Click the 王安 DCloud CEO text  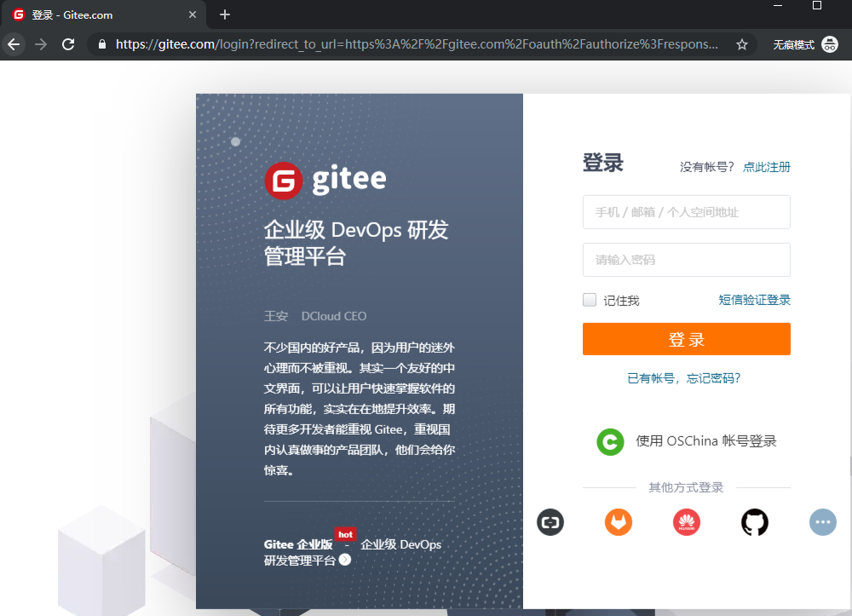click(x=315, y=316)
